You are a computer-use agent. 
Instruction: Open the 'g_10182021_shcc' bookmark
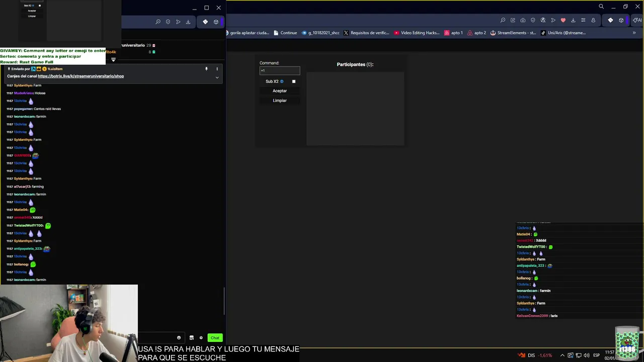[x=320, y=33]
